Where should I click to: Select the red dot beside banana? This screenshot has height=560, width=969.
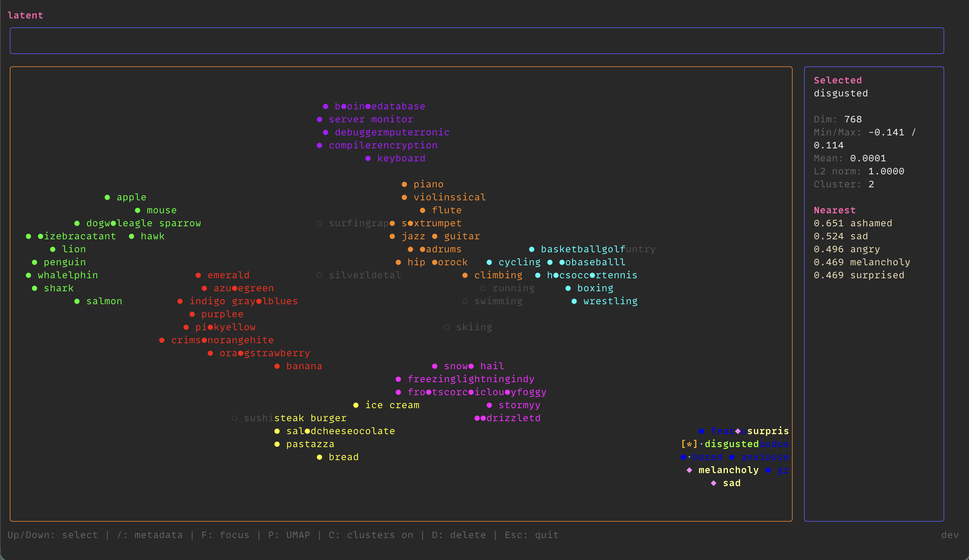(277, 366)
